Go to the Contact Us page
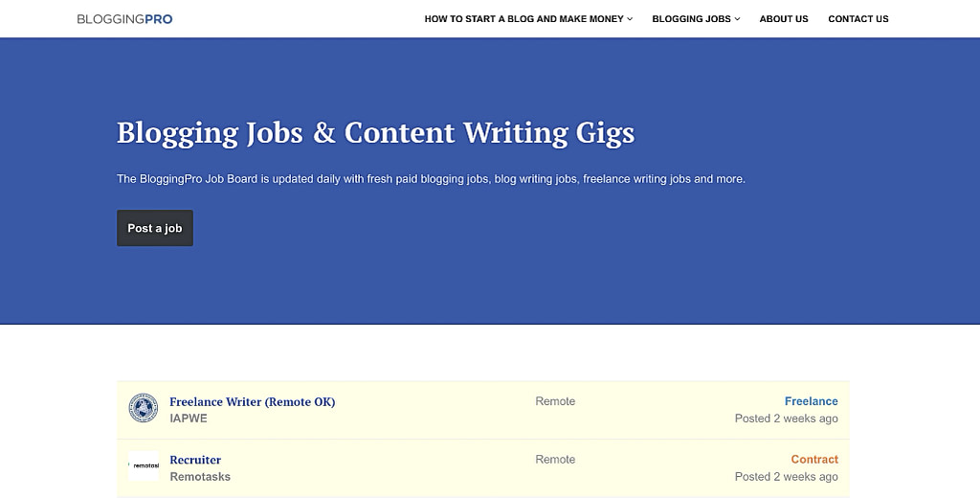 click(858, 19)
